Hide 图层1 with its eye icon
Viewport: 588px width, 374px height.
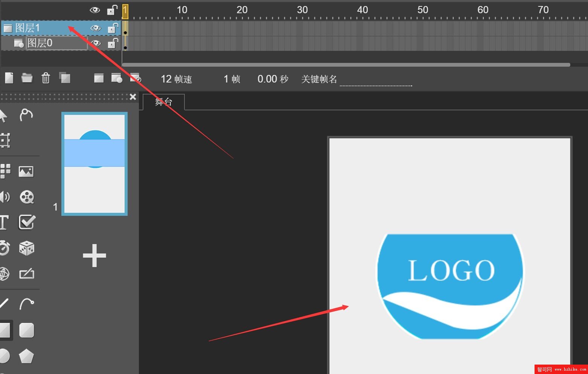[x=96, y=28]
